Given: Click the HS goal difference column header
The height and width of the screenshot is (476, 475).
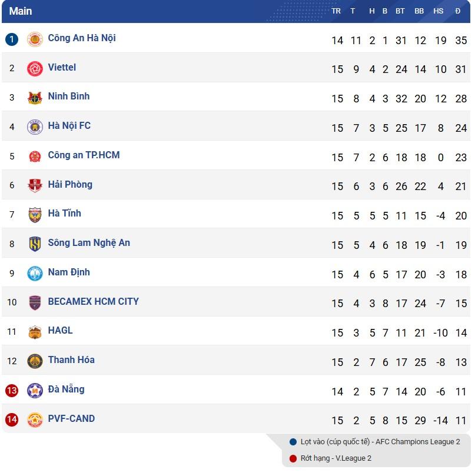Looking at the screenshot, I should pyautogui.click(x=439, y=11).
